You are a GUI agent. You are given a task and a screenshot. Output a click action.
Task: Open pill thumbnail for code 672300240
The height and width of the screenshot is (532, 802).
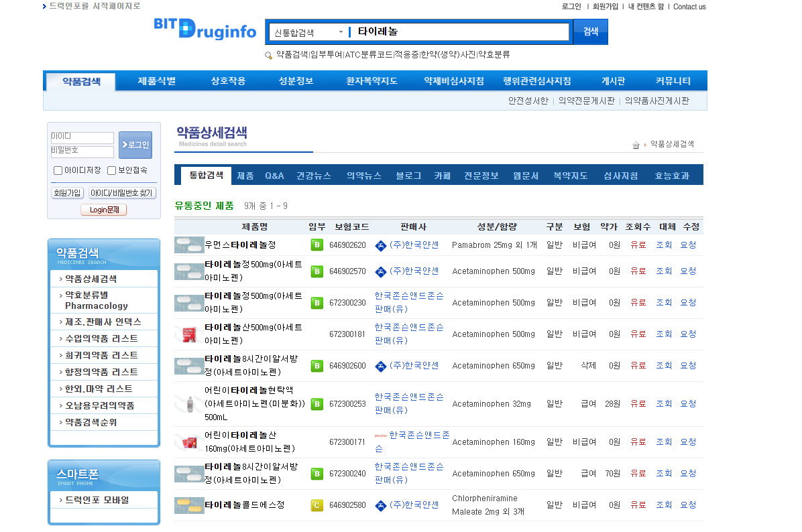(189, 474)
